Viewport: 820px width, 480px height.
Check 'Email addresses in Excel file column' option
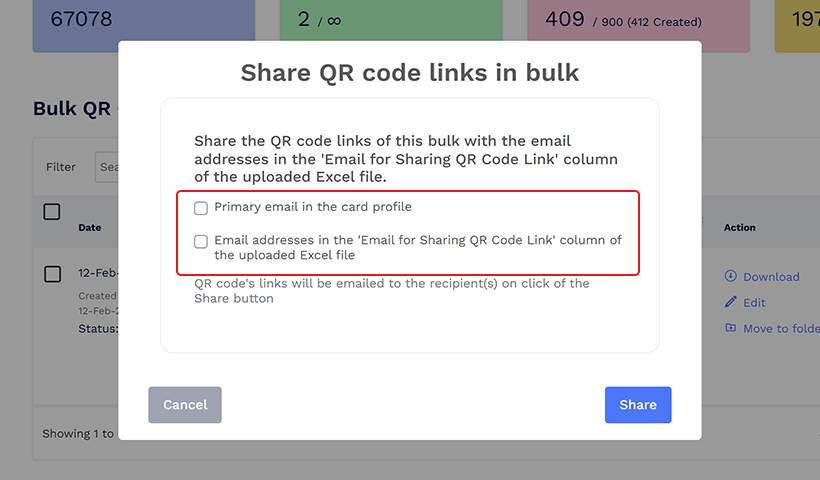pyautogui.click(x=201, y=241)
